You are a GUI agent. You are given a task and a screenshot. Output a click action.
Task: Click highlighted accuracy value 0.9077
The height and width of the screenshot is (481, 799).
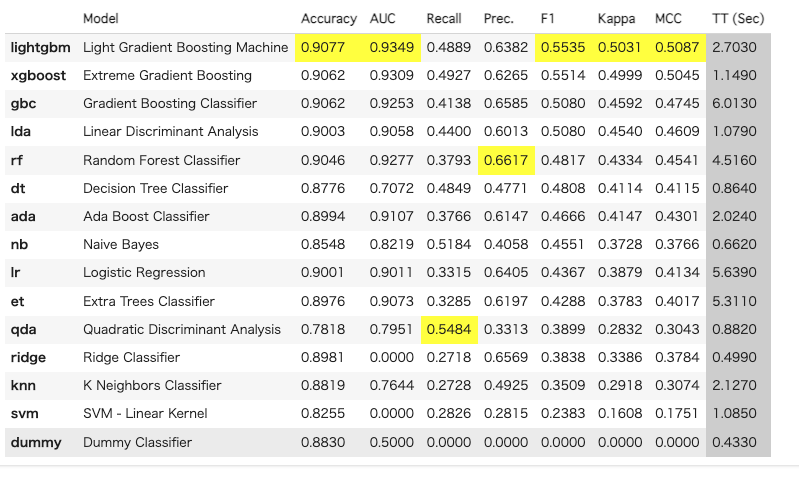click(x=328, y=47)
